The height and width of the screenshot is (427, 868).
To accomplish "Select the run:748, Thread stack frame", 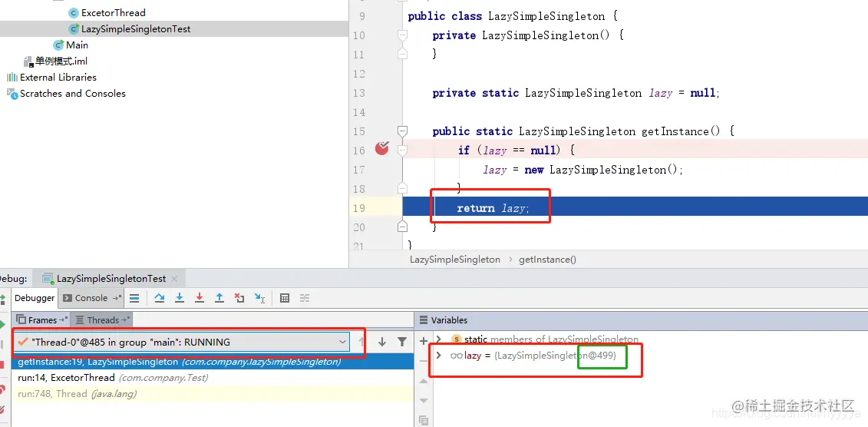I will pyautogui.click(x=212, y=394).
